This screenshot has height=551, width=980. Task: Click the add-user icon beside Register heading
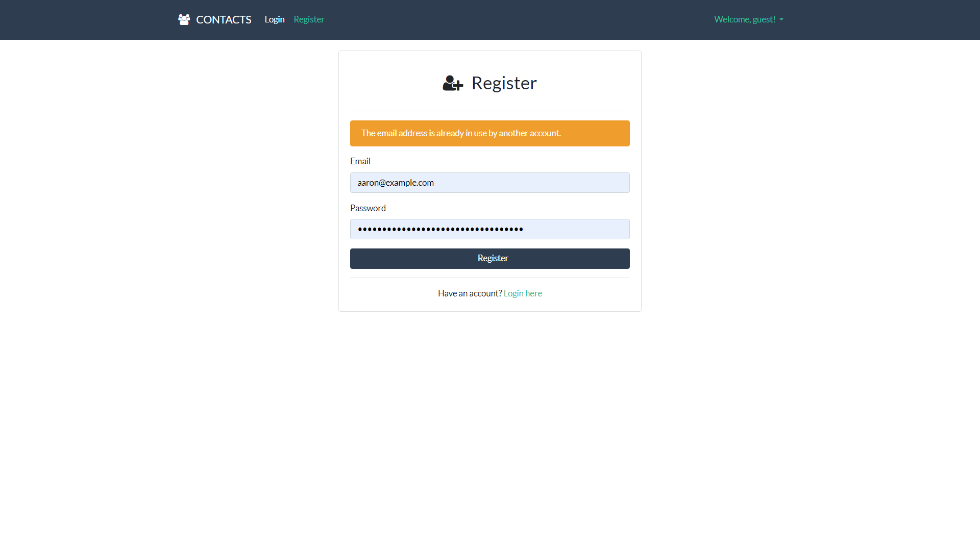point(453,83)
